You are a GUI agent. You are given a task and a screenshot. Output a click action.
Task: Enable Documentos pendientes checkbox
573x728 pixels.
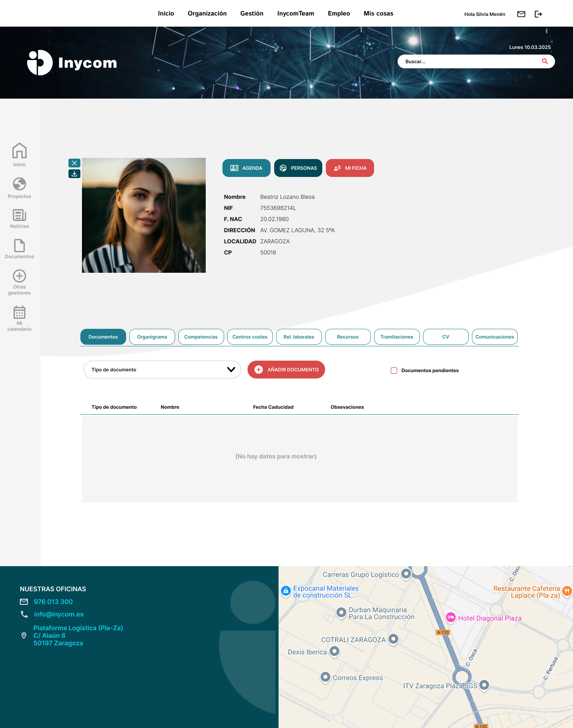[394, 371]
